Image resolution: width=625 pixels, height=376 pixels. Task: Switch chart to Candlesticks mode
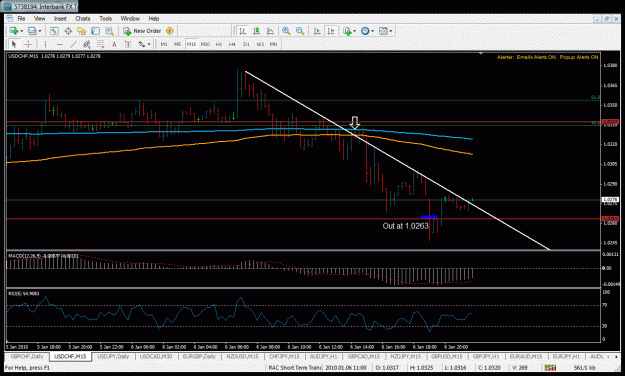point(256,31)
